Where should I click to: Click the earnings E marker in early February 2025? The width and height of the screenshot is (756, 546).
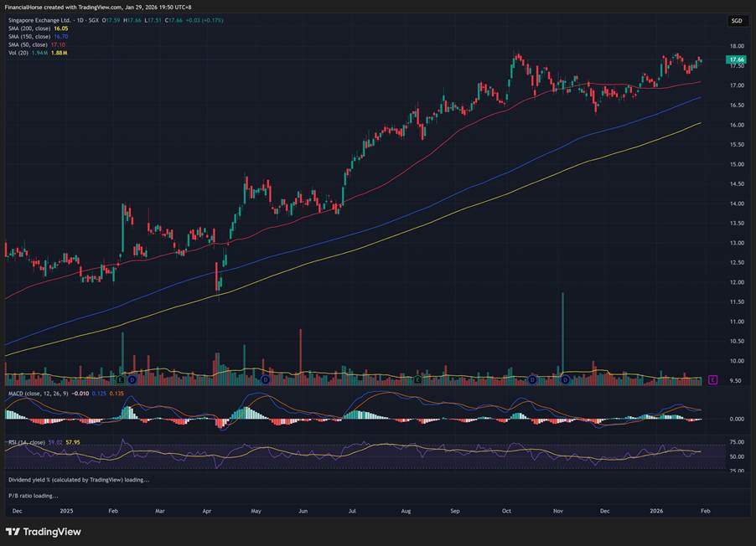pos(122,380)
